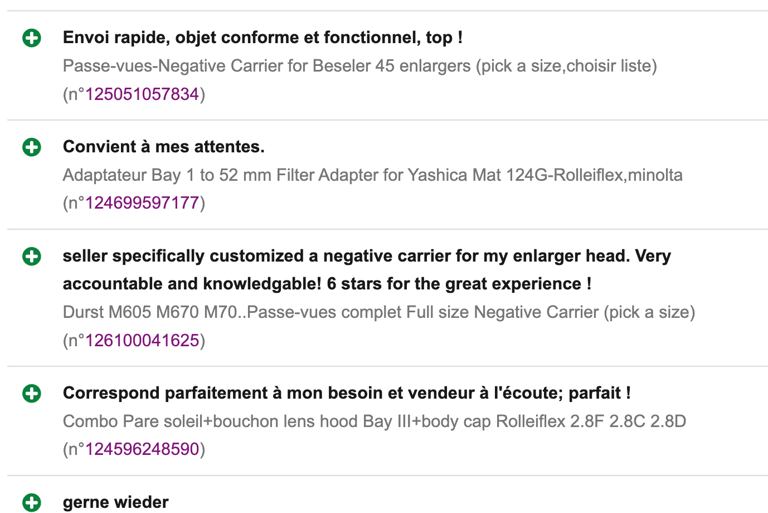The height and width of the screenshot is (513, 768).
Task: Open item link 124699597177
Action: click(x=142, y=203)
